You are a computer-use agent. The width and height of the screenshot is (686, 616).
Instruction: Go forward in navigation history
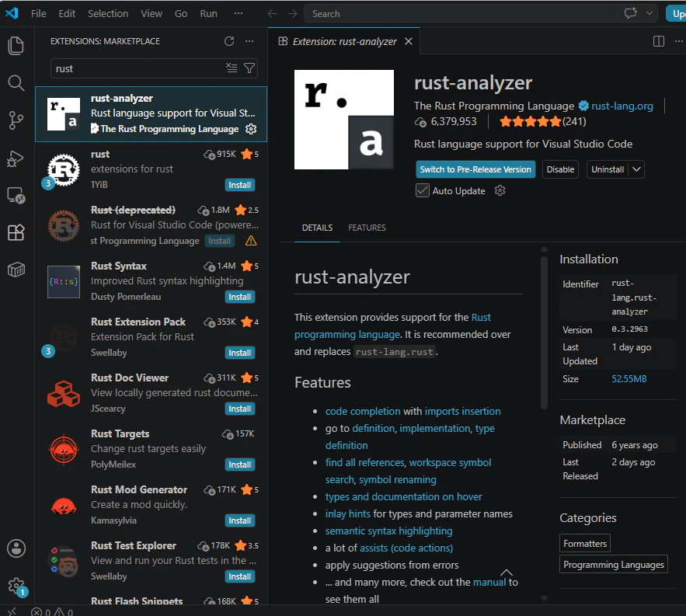click(x=292, y=13)
